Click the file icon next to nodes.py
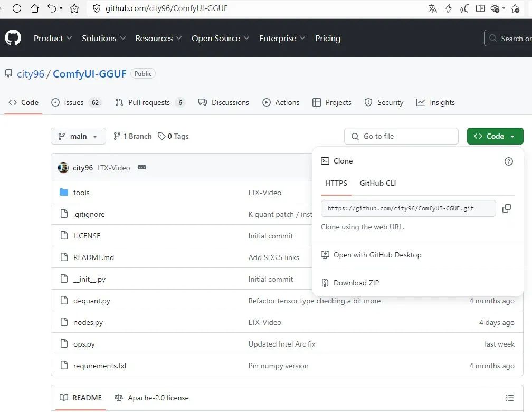 coord(64,322)
